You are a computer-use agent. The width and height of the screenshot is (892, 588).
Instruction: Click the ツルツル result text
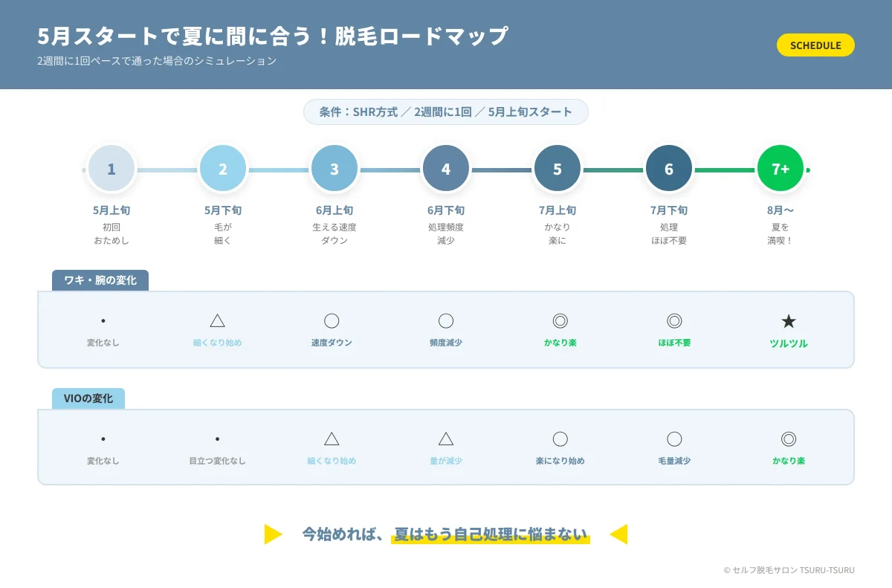coord(789,343)
